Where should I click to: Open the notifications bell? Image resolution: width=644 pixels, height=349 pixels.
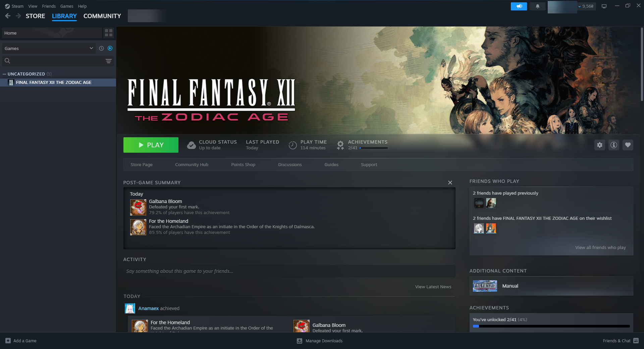point(538,6)
